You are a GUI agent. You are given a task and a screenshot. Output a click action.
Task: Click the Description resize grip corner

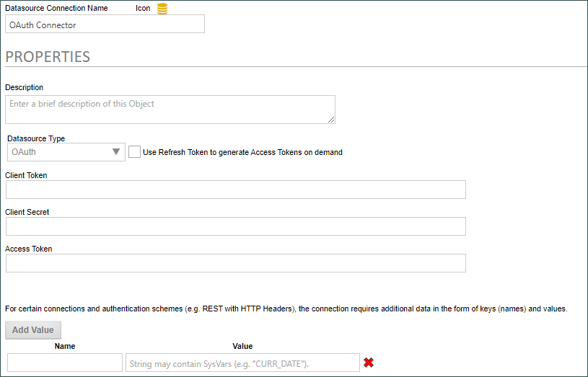coord(331,120)
